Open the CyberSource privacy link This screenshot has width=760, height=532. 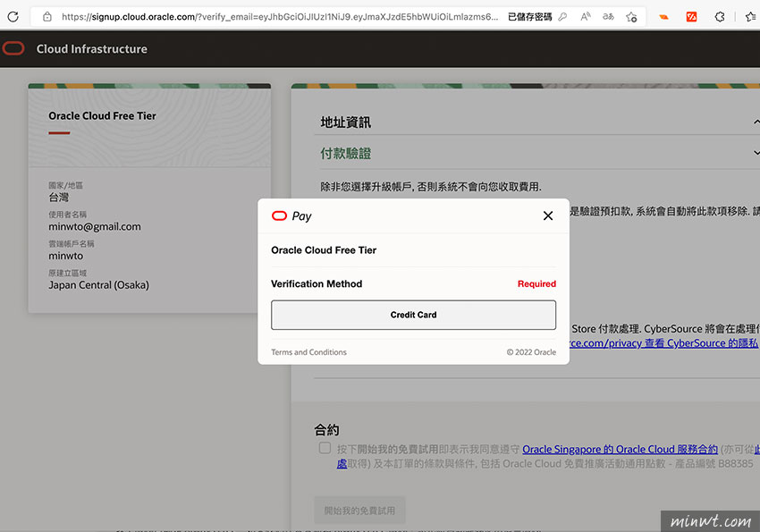click(664, 343)
